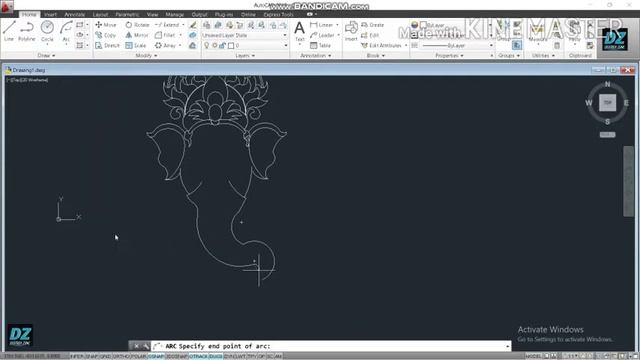Toggle GRID display in status bar
Image resolution: width=640 pixels, height=360 pixels.
(x=105, y=356)
